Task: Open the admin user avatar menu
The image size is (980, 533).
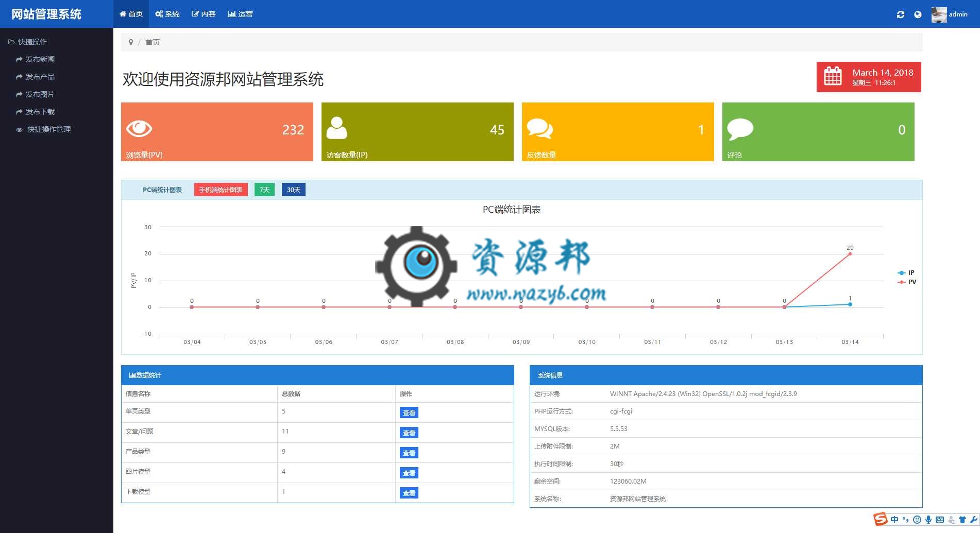Action: tap(939, 14)
